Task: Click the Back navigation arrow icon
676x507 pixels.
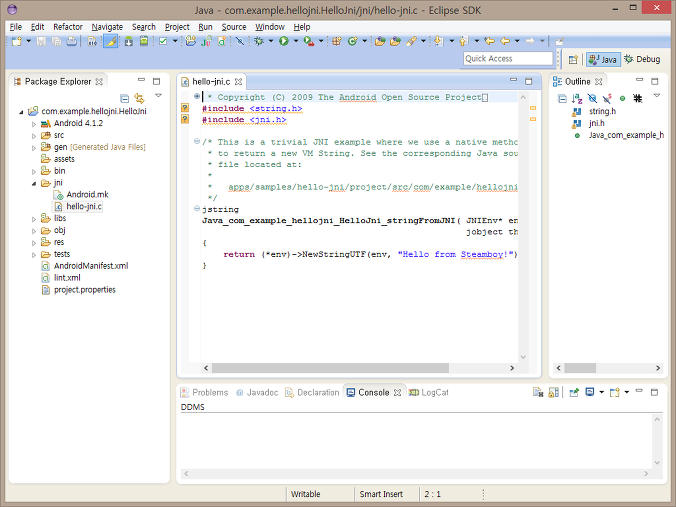Action: point(505,41)
